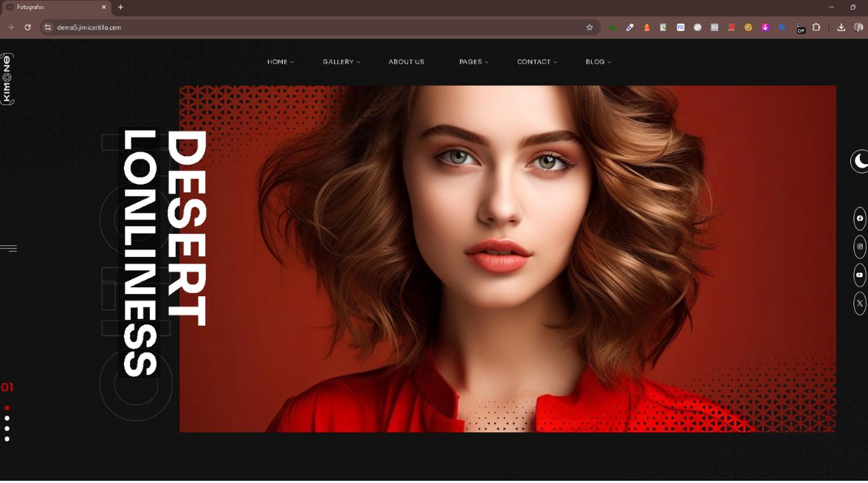Click the eyedropper color picker extension
Viewport: 868px width, 483px height.
click(630, 27)
